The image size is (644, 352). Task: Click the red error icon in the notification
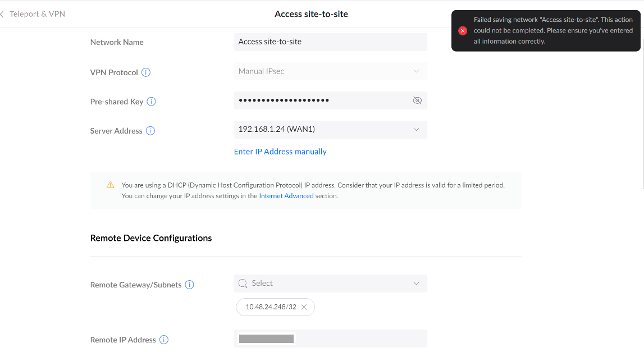463,31
